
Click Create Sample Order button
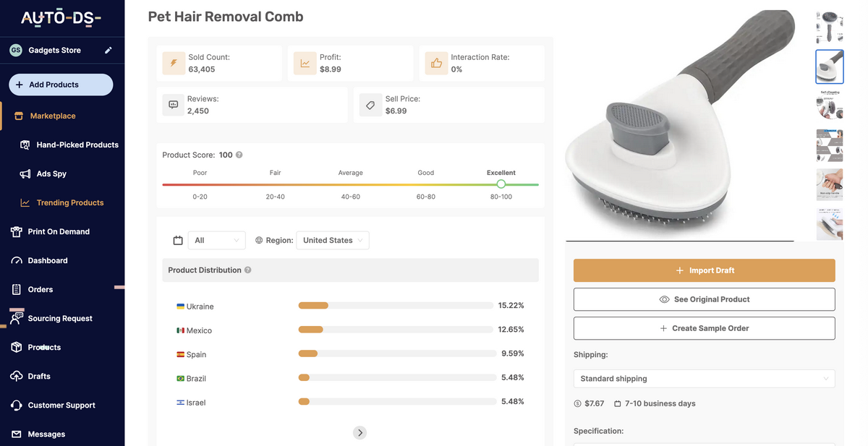pos(704,328)
